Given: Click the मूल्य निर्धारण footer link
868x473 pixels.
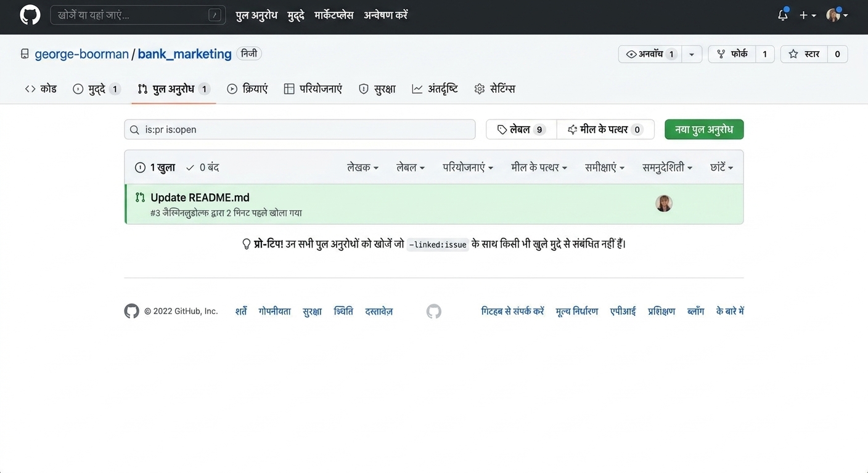Looking at the screenshot, I should point(577,311).
